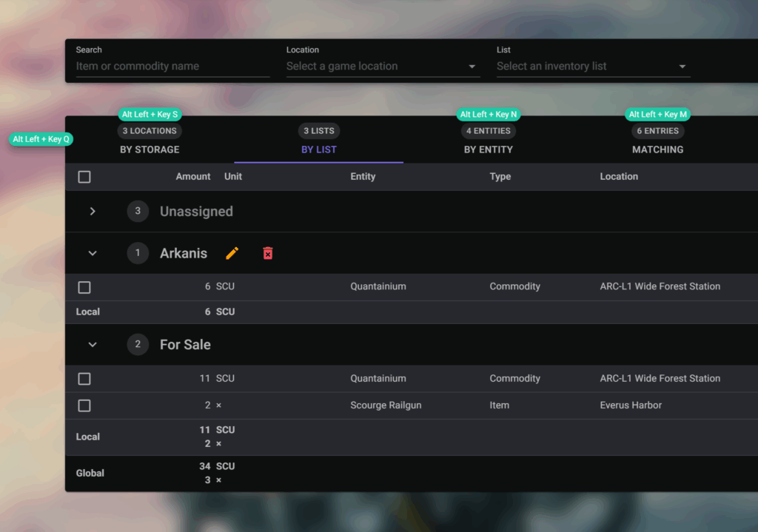The height and width of the screenshot is (532, 758).
Task: Collapse the For Sale list group
Action: point(93,345)
